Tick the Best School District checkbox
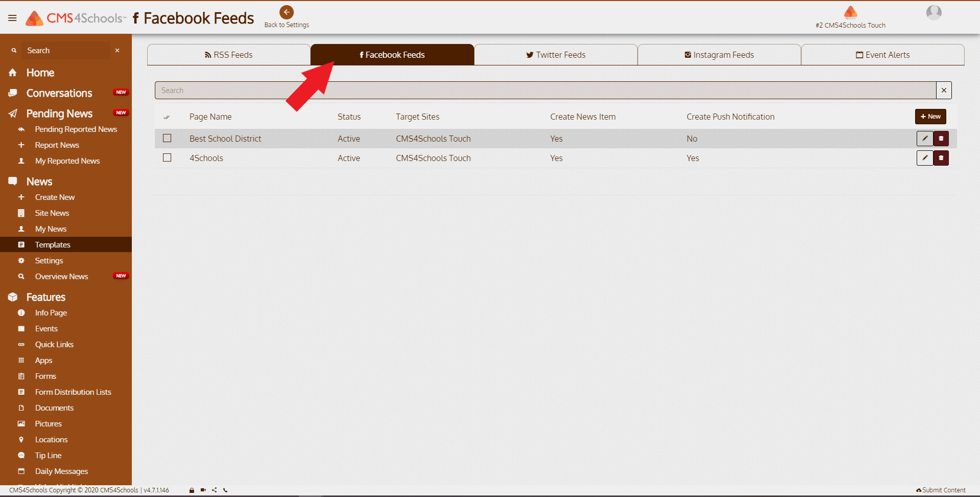Image resolution: width=980 pixels, height=497 pixels. click(167, 138)
